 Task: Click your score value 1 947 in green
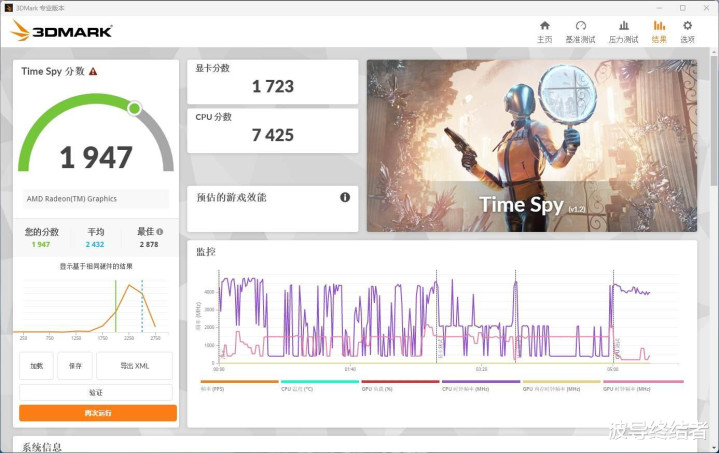[41, 244]
